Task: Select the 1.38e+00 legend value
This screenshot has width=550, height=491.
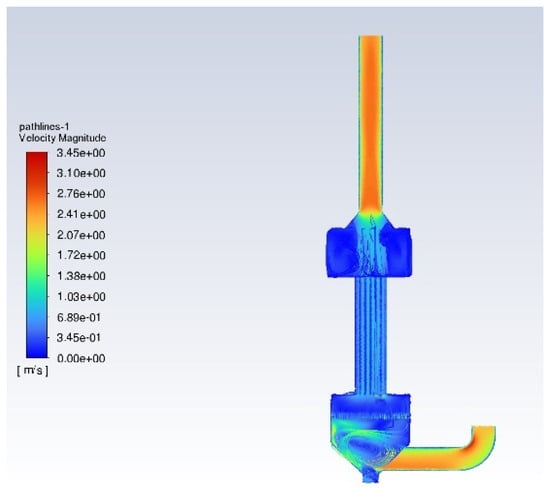Action: [x=81, y=276]
